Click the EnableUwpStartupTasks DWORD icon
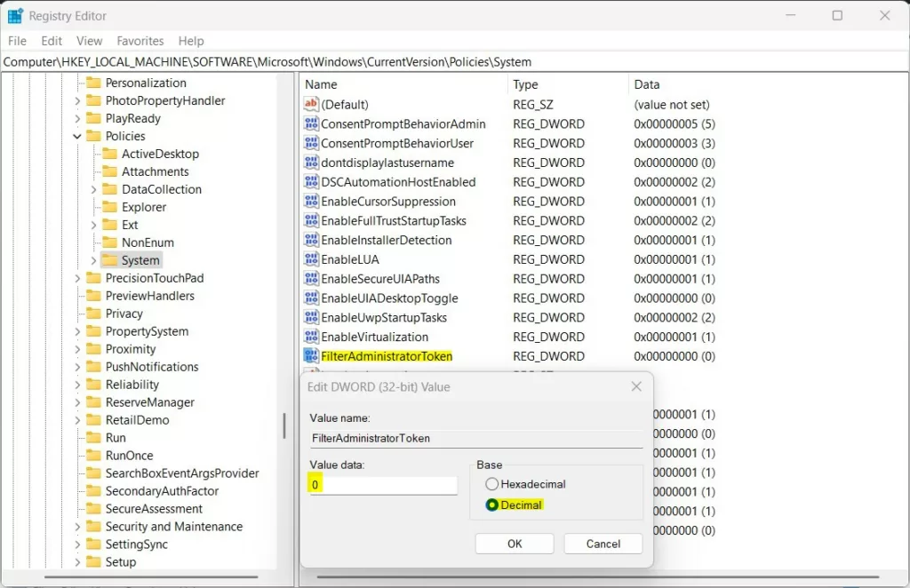 311,318
